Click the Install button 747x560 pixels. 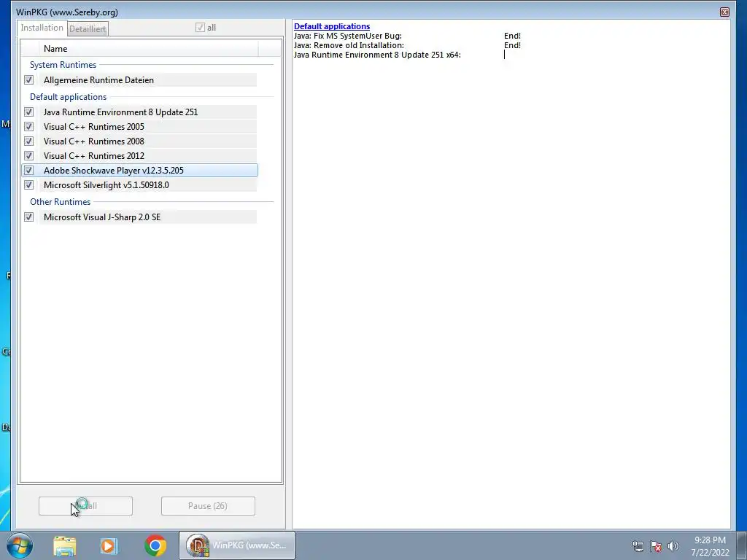coord(86,506)
